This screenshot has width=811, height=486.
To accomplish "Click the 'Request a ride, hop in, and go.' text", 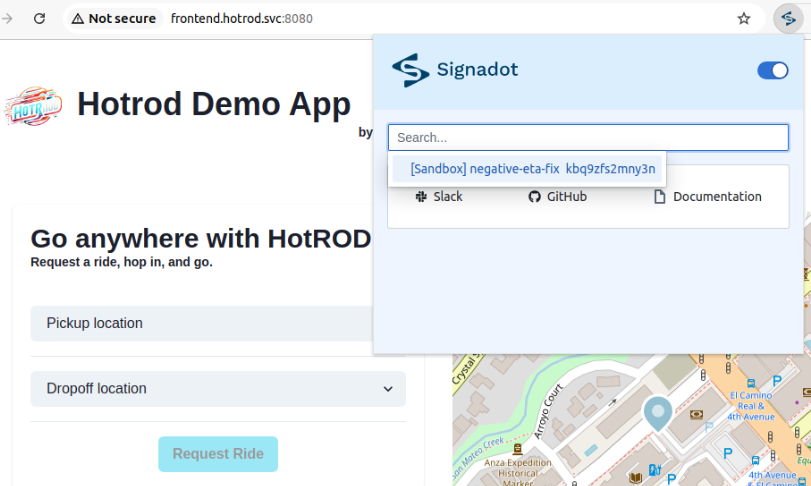I will pyautogui.click(x=122, y=262).
